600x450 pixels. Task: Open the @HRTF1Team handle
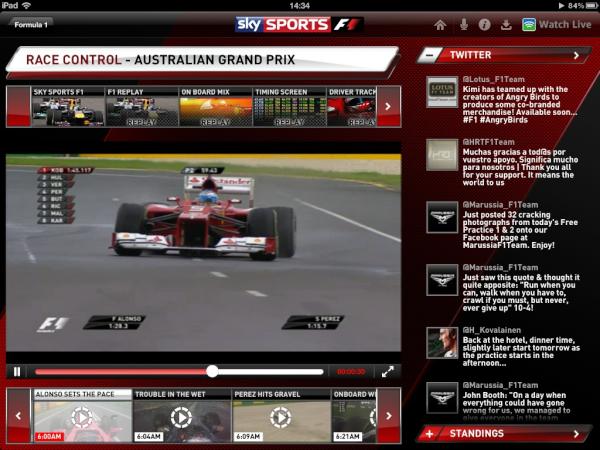click(489, 142)
